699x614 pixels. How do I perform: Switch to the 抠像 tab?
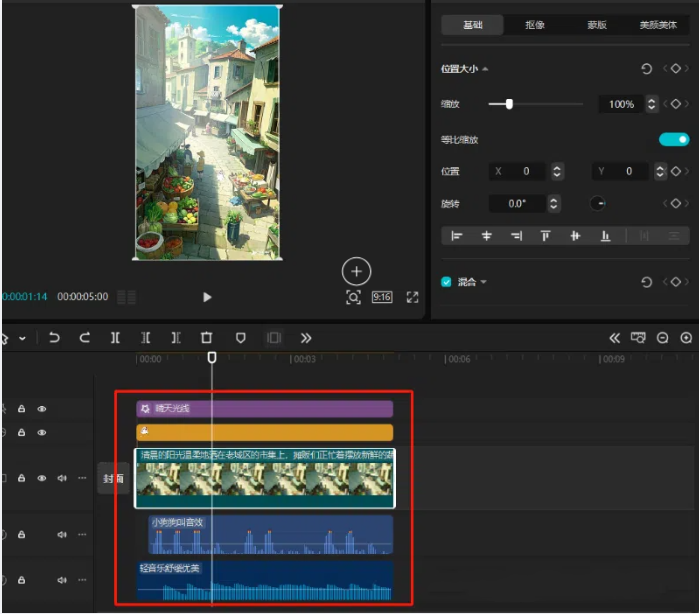point(535,25)
